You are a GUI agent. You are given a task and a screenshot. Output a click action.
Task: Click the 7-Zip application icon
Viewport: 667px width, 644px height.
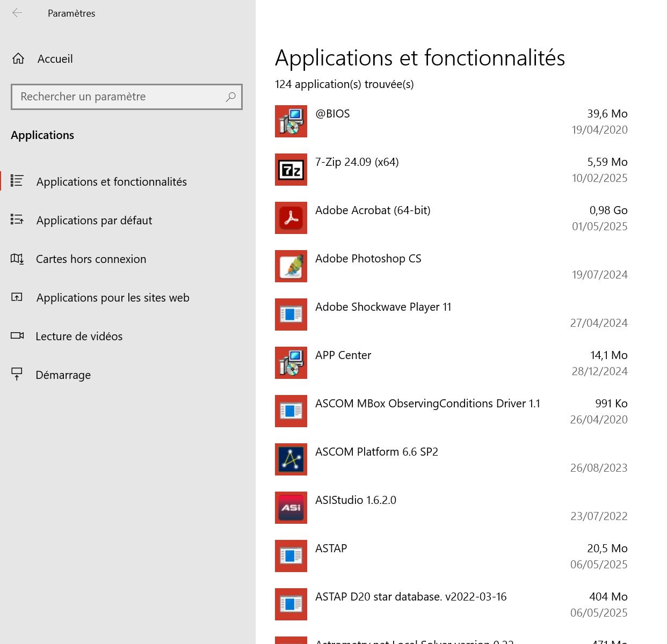coord(291,170)
